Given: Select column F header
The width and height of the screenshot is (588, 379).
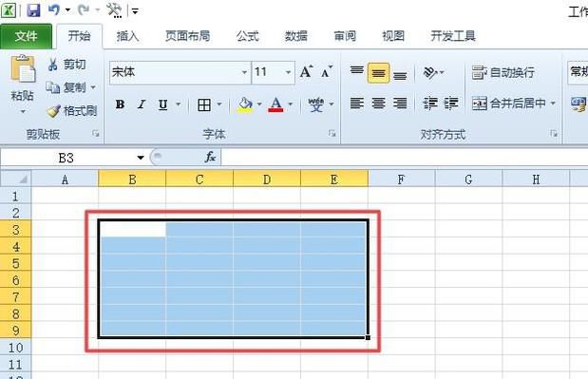Looking at the screenshot, I should click(x=401, y=179).
